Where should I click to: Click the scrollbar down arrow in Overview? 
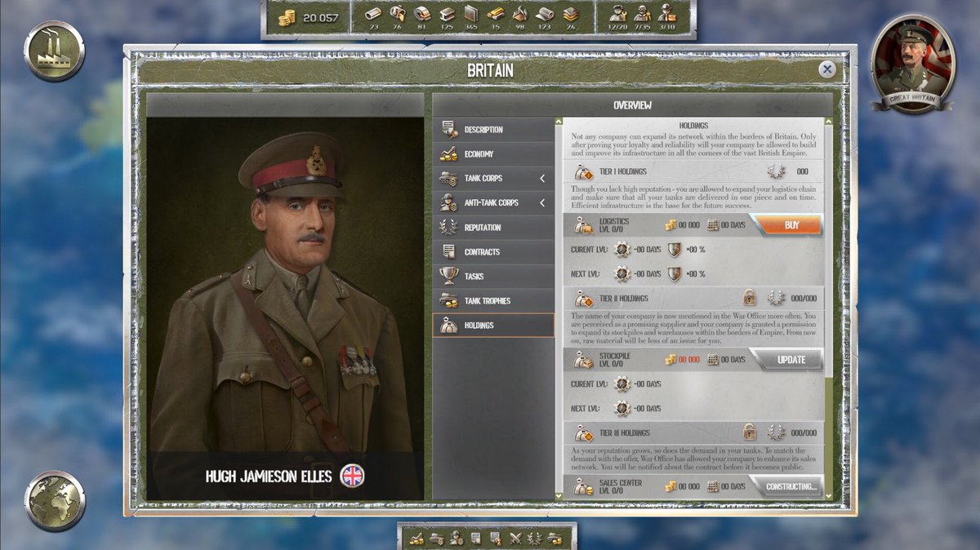pos(828,495)
